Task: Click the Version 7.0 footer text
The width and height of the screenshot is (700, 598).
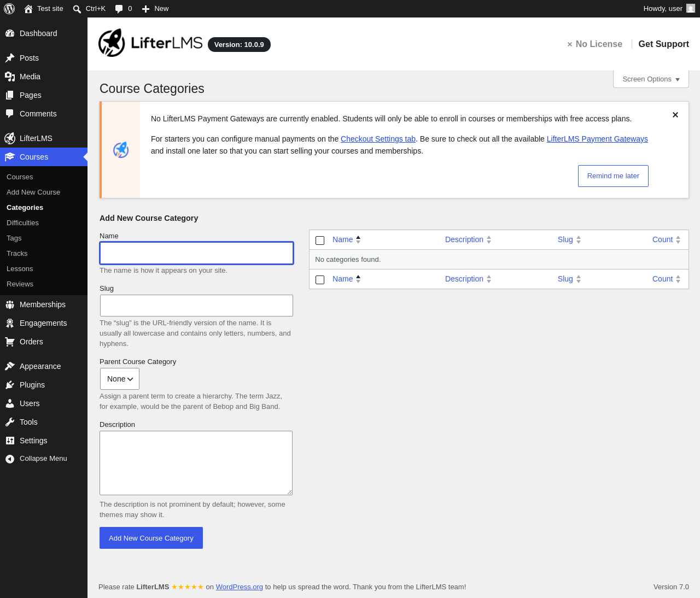Action: tap(671, 587)
